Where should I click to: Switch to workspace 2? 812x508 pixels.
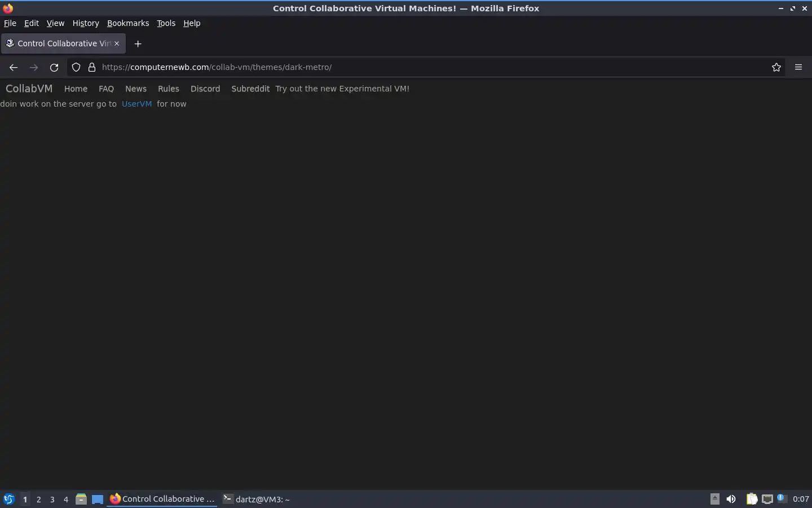click(x=38, y=500)
